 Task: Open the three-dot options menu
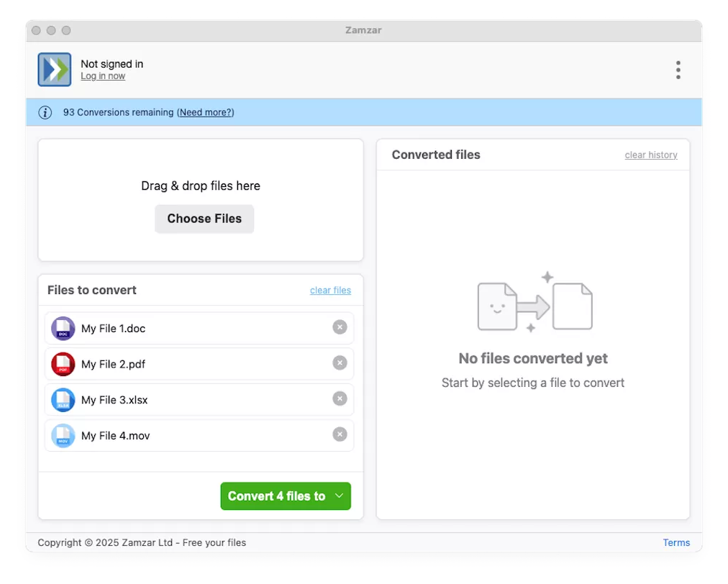[678, 70]
